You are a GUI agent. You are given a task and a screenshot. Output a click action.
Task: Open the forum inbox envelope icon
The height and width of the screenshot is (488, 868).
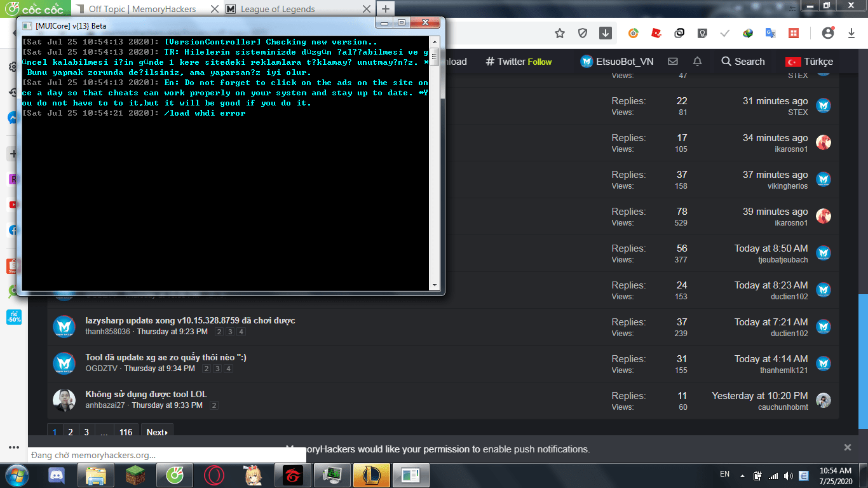tap(672, 62)
